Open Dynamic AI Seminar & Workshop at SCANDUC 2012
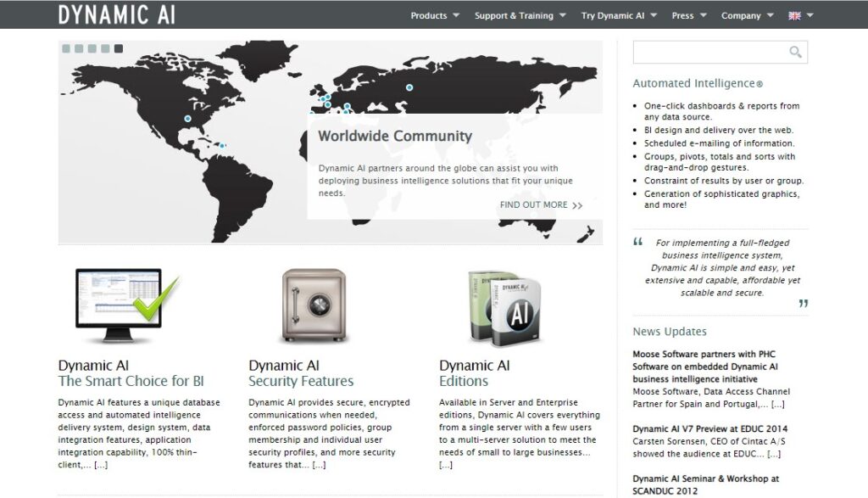868x498 pixels. tap(706, 484)
